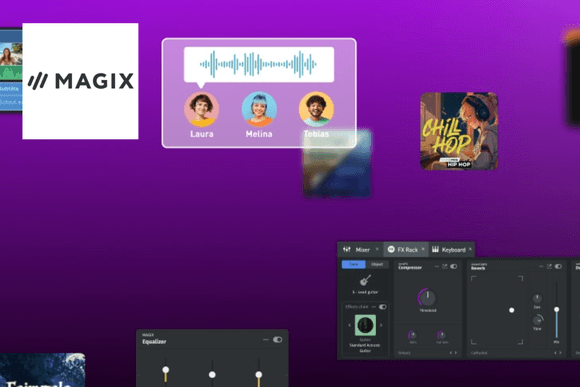Click the Mixer faders icon
580x387 pixels.
point(347,249)
